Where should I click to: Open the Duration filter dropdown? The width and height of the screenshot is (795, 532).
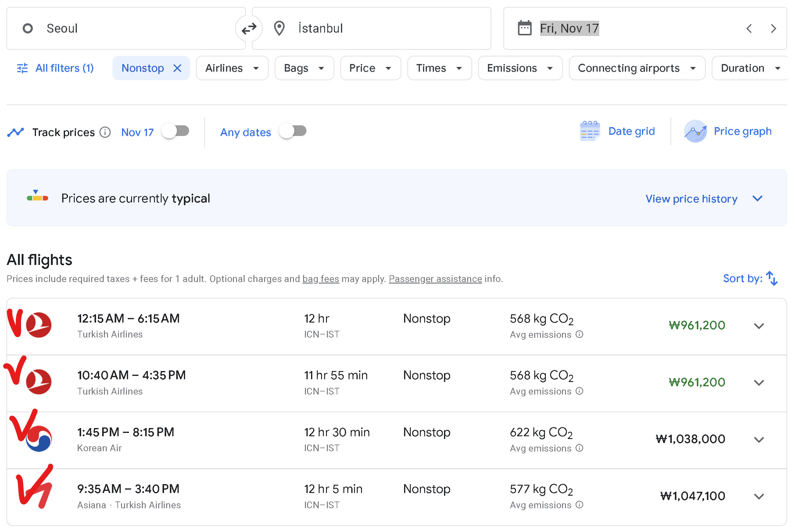[750, 68]
